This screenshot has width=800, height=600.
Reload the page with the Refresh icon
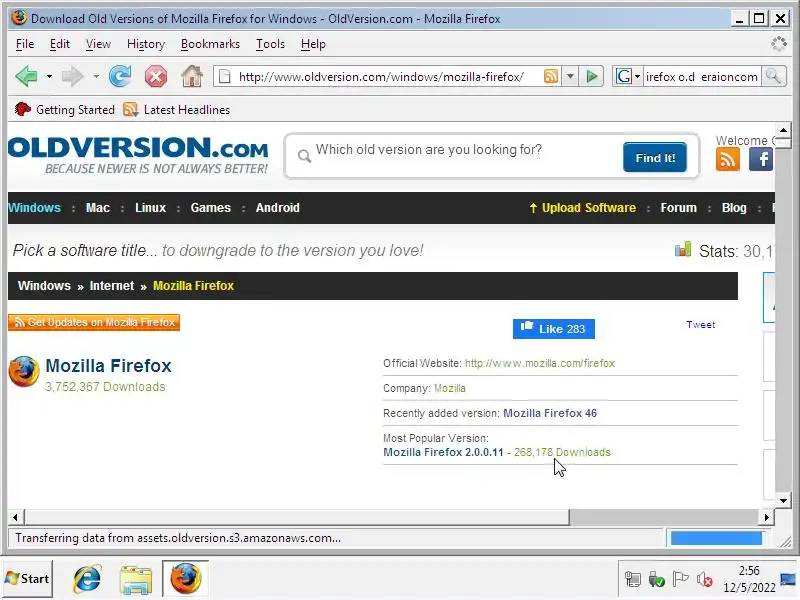pos(120,77)
